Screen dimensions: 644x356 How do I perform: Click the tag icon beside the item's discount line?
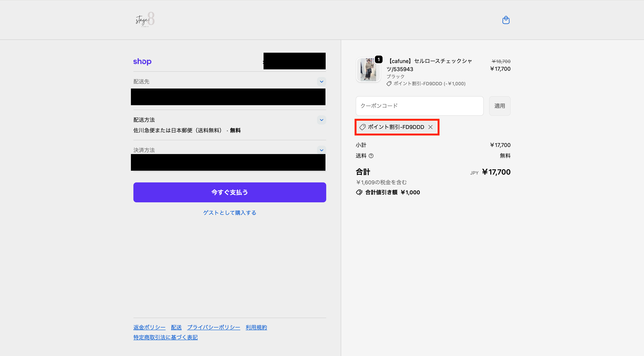389,84
